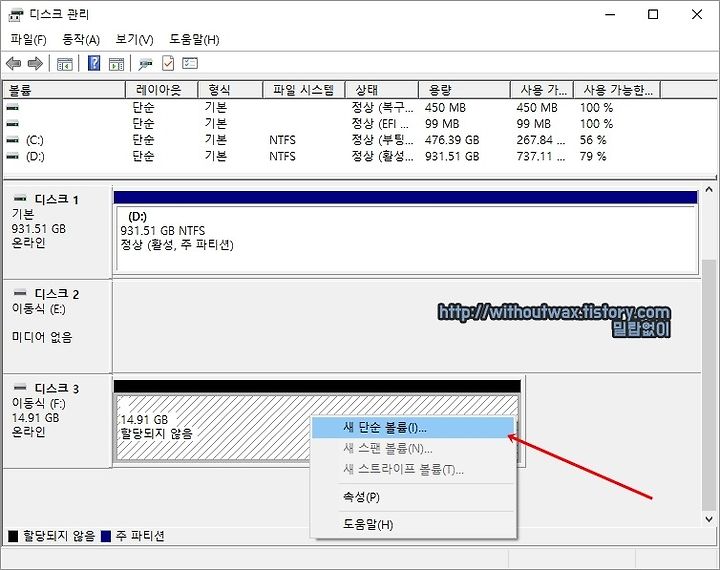Open the 동작(A) menu
Screen dimensions: 720x570
[x=81, y=40]
